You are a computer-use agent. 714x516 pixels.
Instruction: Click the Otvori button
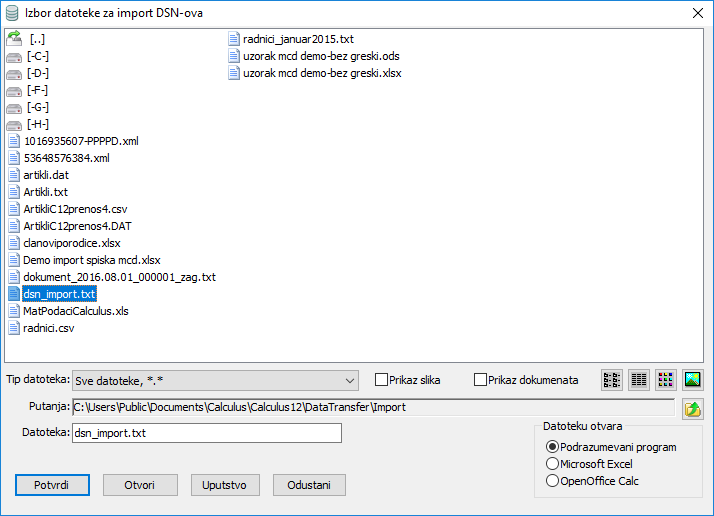(x=139, y=485)
